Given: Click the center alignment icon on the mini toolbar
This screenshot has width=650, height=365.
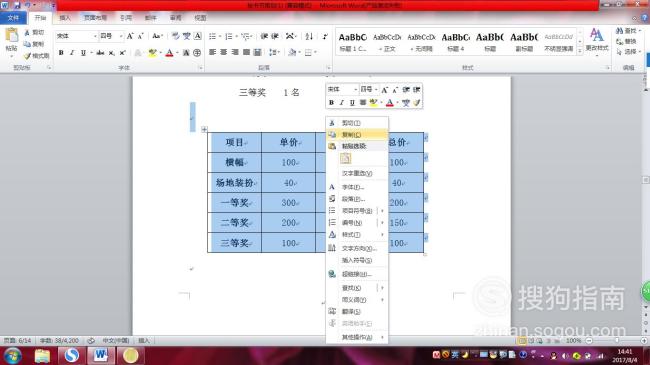Looking at the screenshot, I should pos(363,102).
